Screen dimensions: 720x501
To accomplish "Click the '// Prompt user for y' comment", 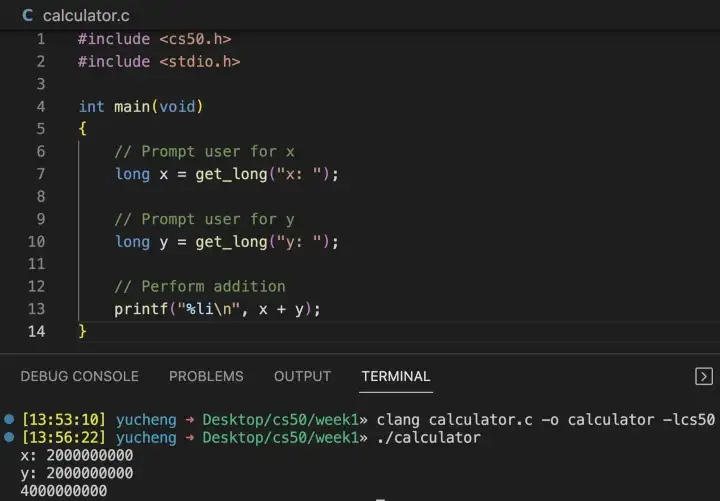I will [204, 219].
